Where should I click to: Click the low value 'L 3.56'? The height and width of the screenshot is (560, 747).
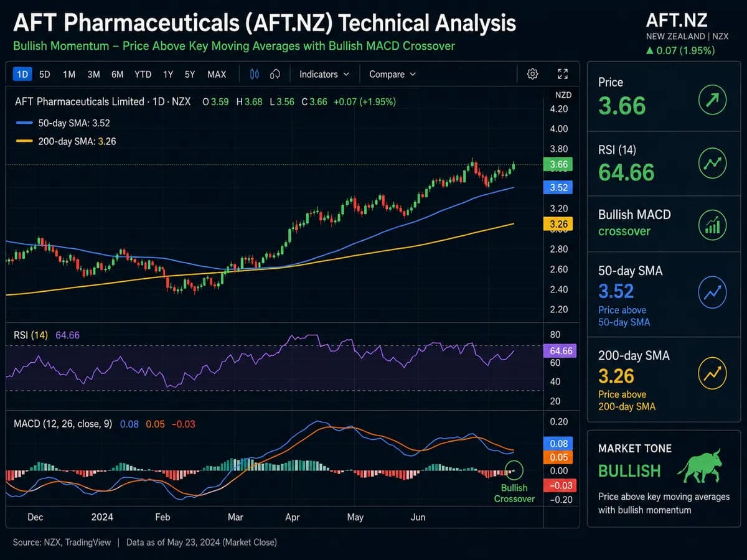[282, 101]
